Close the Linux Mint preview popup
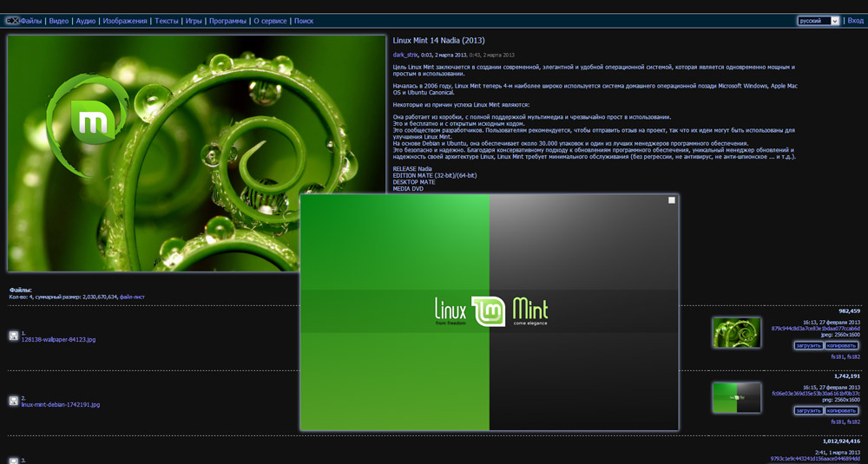 tap(672, 200)
